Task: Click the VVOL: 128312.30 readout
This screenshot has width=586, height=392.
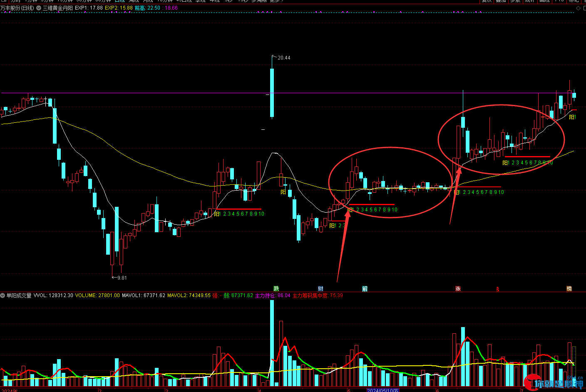Action: (53, 295)
